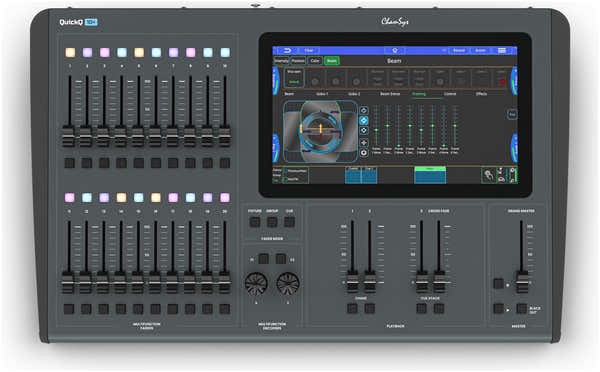Tap the Record button in the top bar

[x=459, y=51]
